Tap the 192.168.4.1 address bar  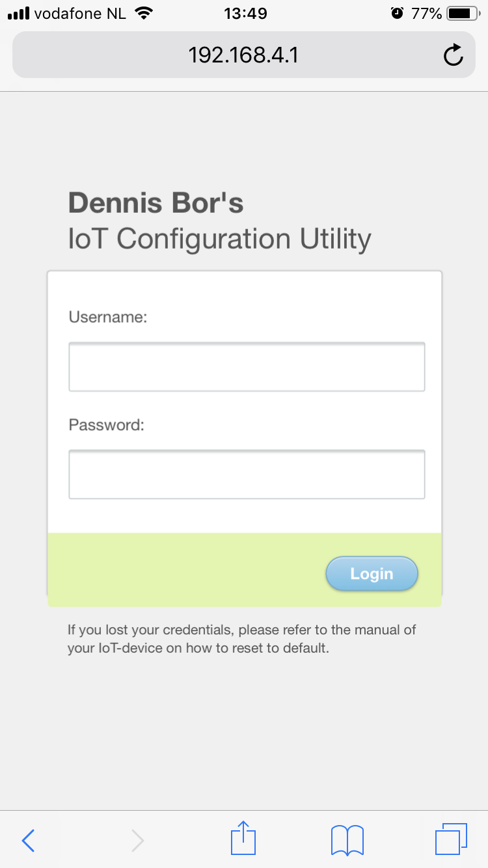[x=243, y=55]
